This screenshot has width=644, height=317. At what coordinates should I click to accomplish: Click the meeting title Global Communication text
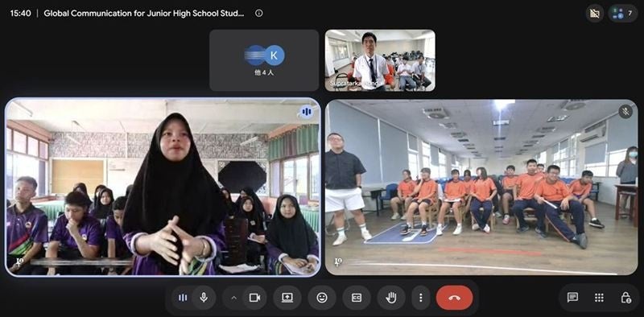coord(144,13)
